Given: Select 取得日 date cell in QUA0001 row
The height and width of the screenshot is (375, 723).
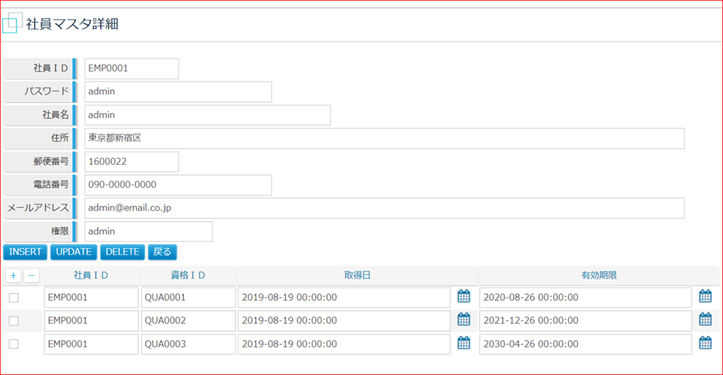Looking at the screenshot, I should pos(344,298).
